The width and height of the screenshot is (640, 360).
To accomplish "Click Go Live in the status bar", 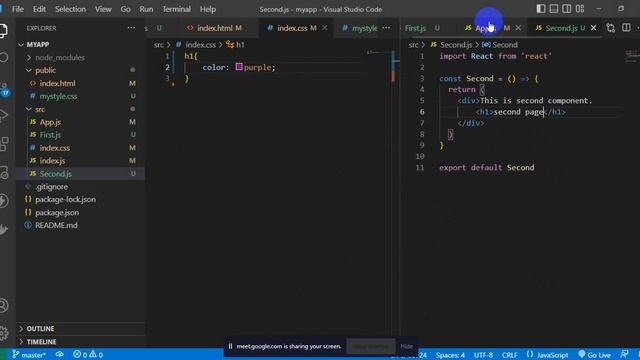I will tap(595, 355).
